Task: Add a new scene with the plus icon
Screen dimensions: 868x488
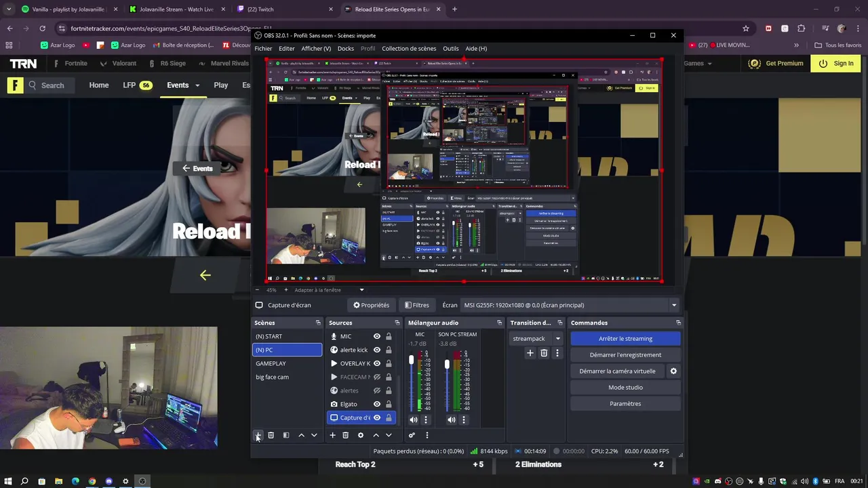Action: 258,435
